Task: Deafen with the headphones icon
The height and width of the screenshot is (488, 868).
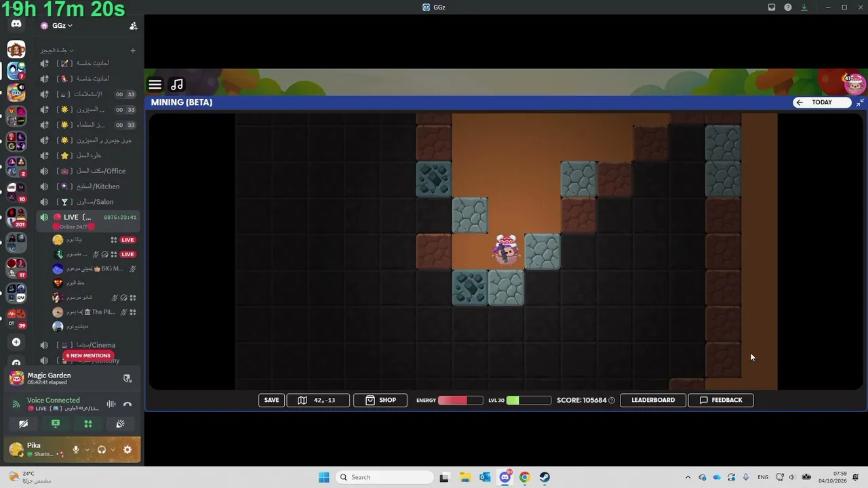Action: tap(102, 449)
